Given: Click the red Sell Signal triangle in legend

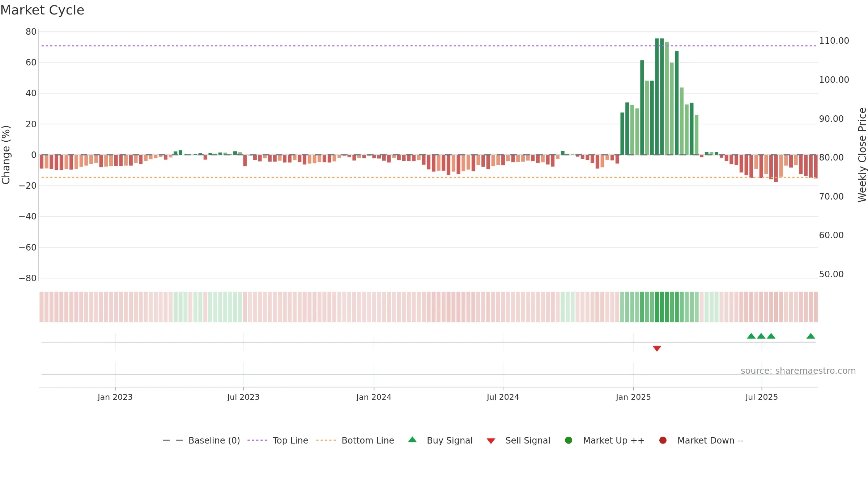Looking at the screenshot, I should click(491, 441).
